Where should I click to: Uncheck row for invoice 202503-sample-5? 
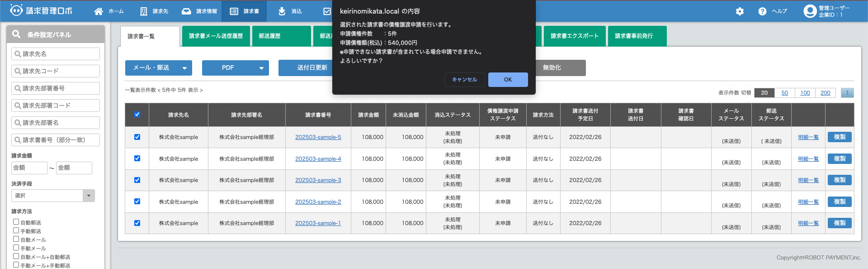click(137, 137)
